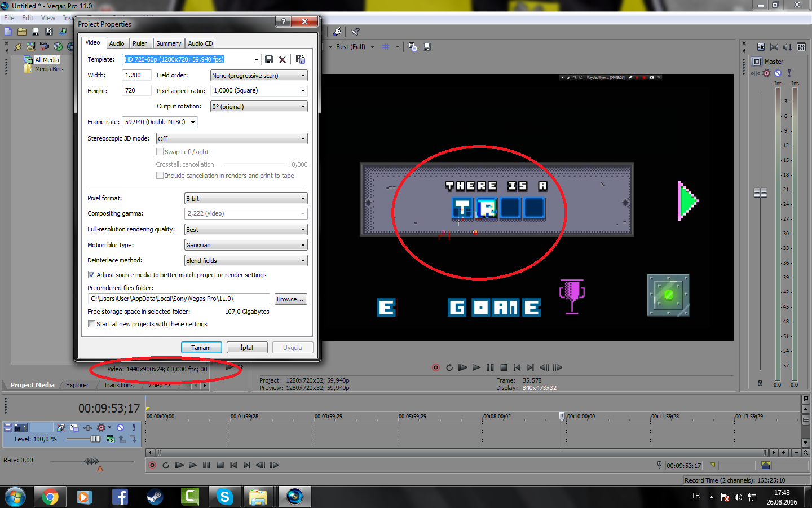Stop playback in the preview transport bar
This screenshot has width=812, height=508.
(x=504, y=367)
